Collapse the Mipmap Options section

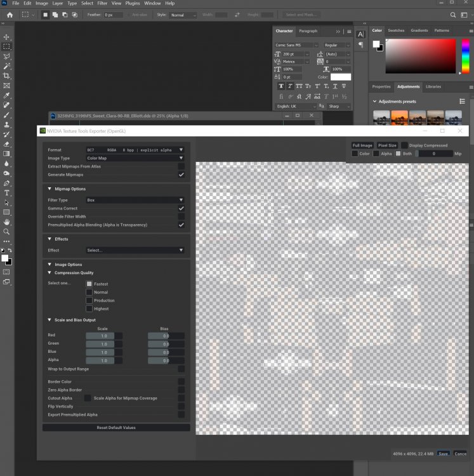coord(49,189)
